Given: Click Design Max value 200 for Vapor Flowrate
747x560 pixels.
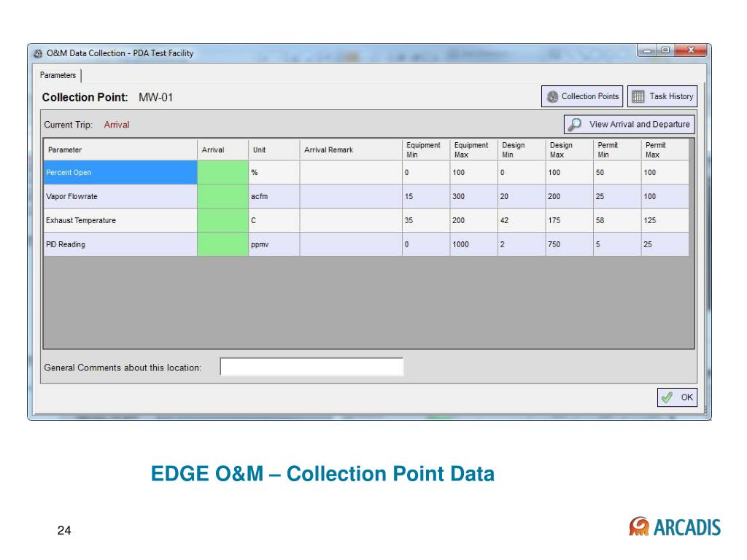Looking at the screenshot, I should click(x=569, y=196).
